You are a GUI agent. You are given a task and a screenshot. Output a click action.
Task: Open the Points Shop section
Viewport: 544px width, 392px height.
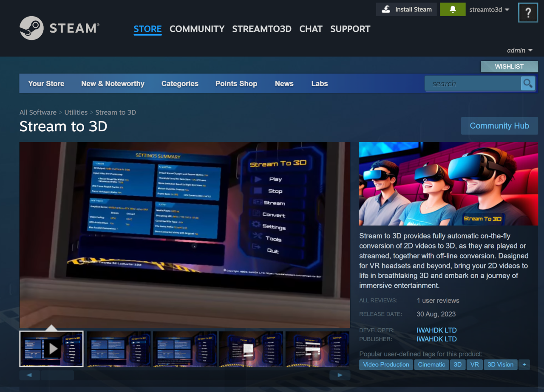pos(236,83)
